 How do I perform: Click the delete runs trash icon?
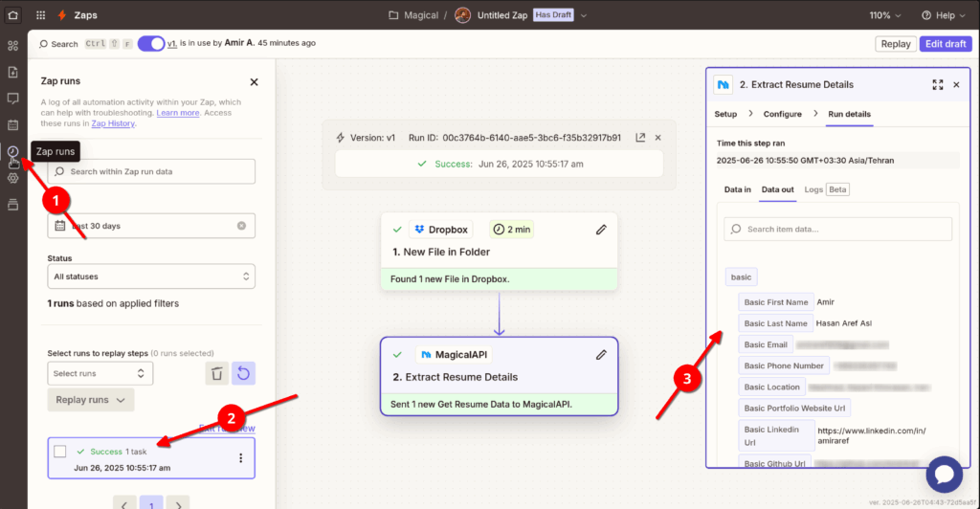217,373
